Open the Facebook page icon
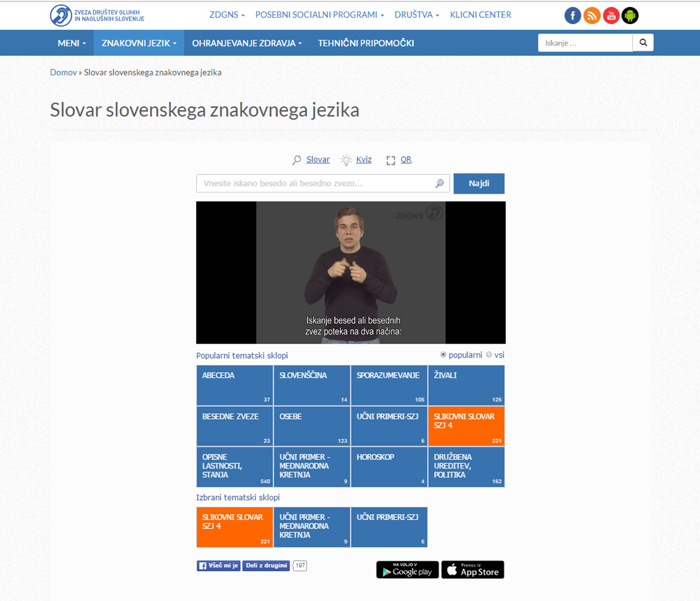Viewport: 700px width, 601px height. pos(573,16)
